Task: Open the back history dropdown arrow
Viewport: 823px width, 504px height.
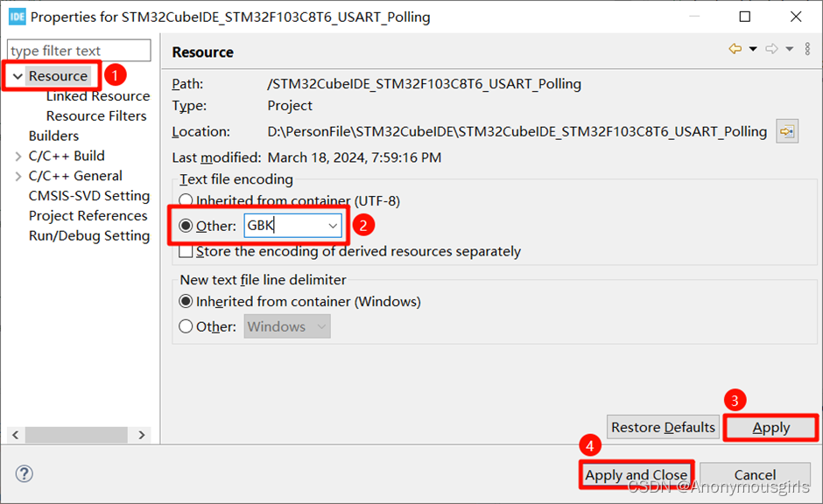Action: [x=753, y=49]
